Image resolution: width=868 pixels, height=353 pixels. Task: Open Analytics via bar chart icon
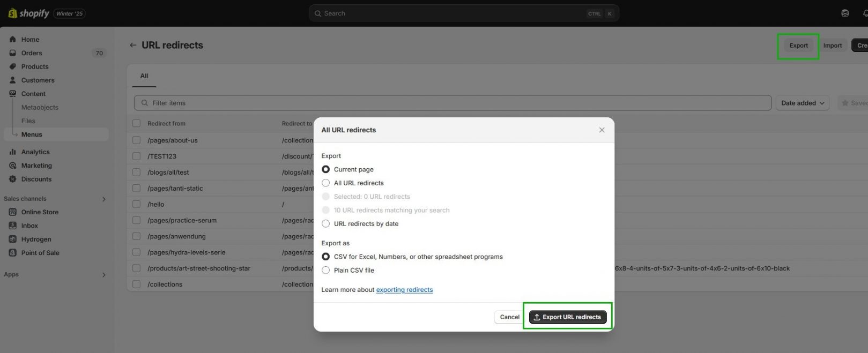point(12,152)
